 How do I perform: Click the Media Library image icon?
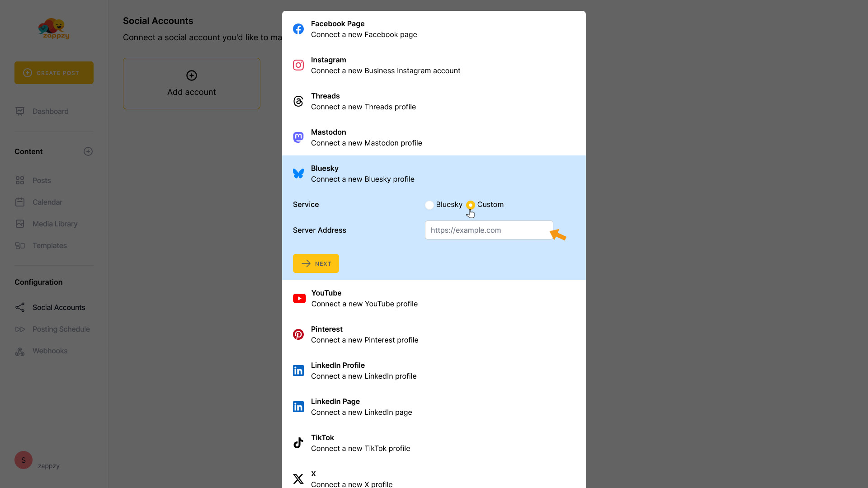20,224
